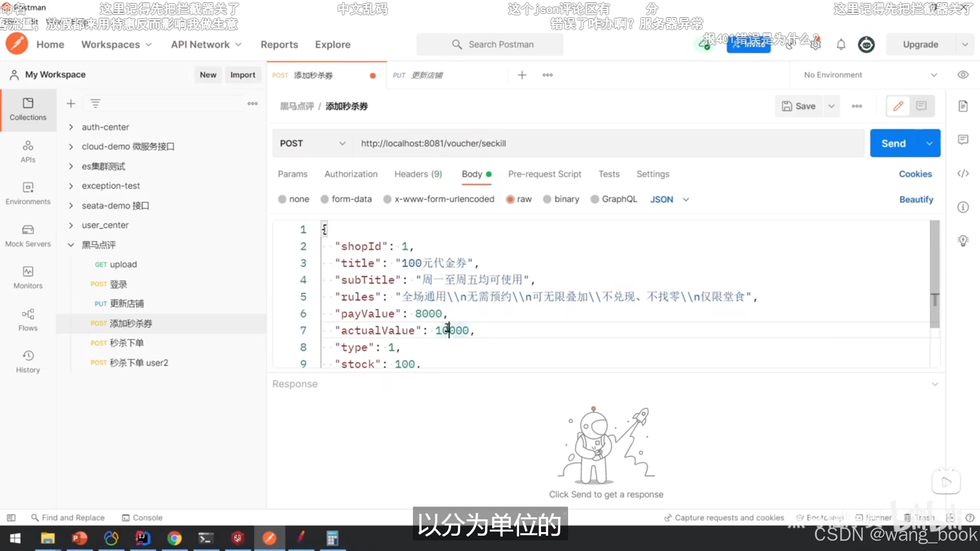Open the Mock Servers panel
Viewport: 980px width, 551px height.
tap(28, 236)
